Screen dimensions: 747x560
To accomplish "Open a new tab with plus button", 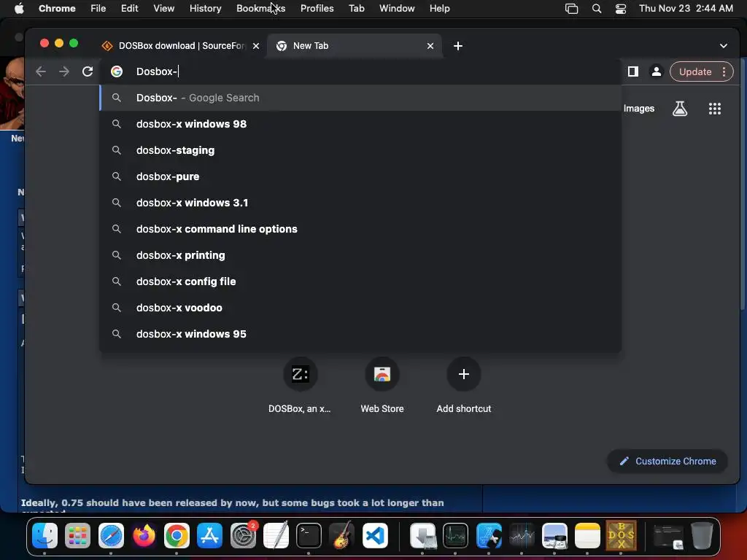I will pos(458,46).
